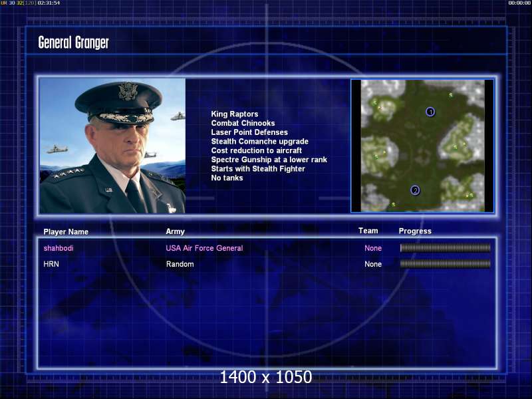The height and width of the screenshot is (399, 532).
Task: Click the 'General Granger' title
Action: (x=74, y=43)
